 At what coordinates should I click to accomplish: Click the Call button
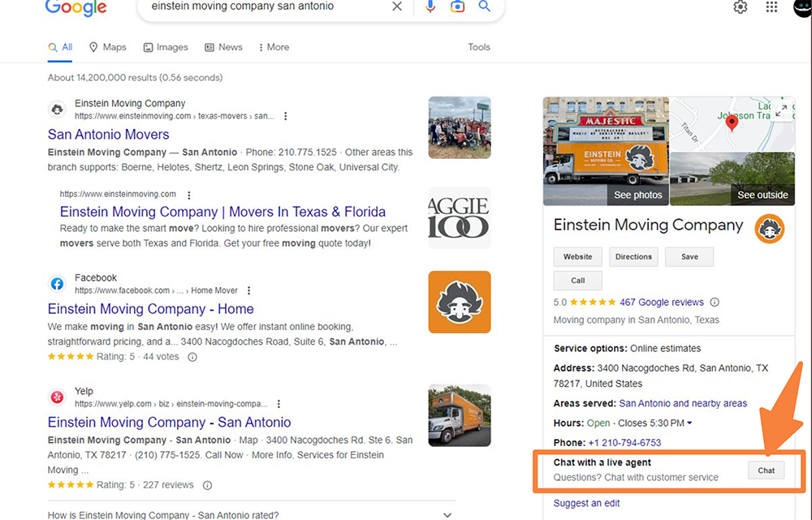[x=578, y=281]
